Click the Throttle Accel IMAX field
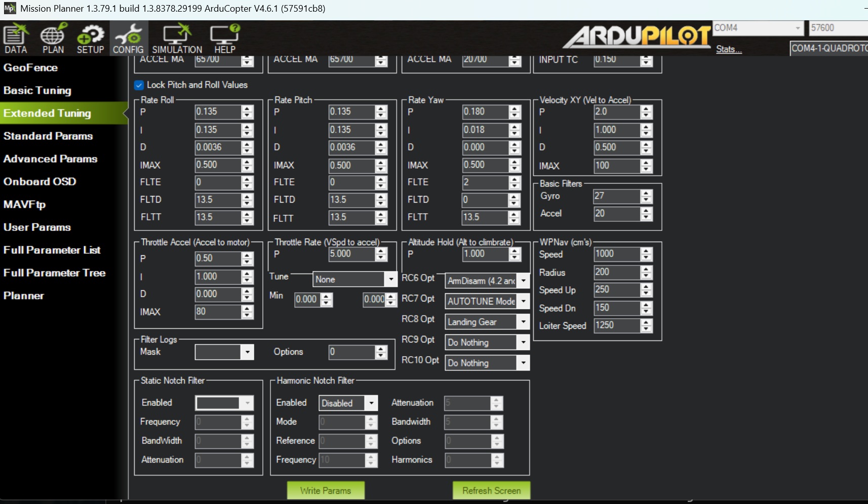Image resolution: width=868 pixels, height=504 pixels. pos(218,312)
